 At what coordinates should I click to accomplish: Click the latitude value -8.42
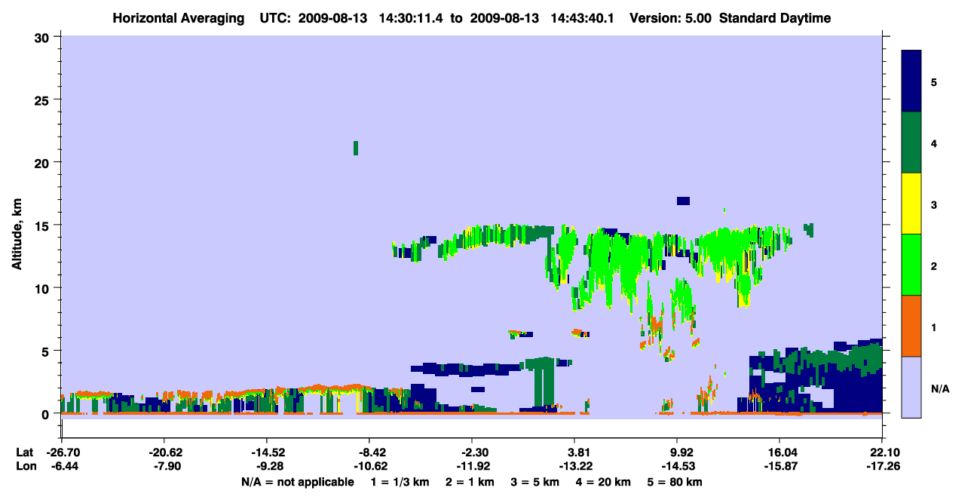(370, 452)
